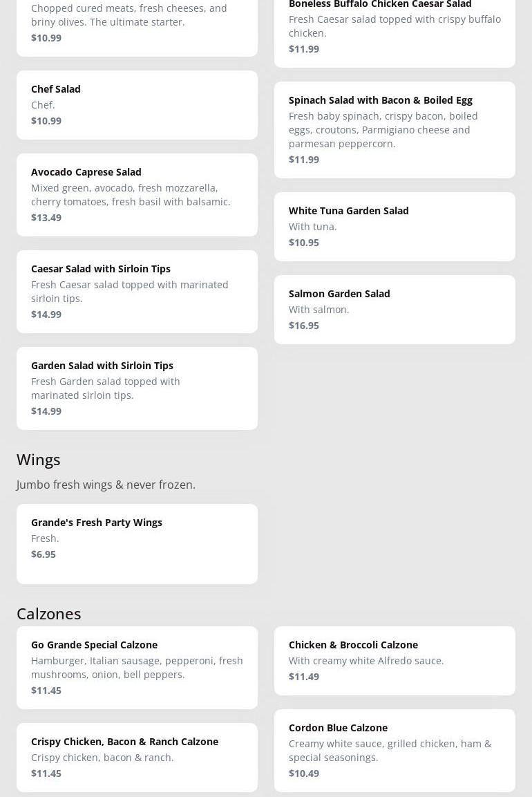
Task: Open the Cordon Blue Calzone item
Action: point(395,751)
